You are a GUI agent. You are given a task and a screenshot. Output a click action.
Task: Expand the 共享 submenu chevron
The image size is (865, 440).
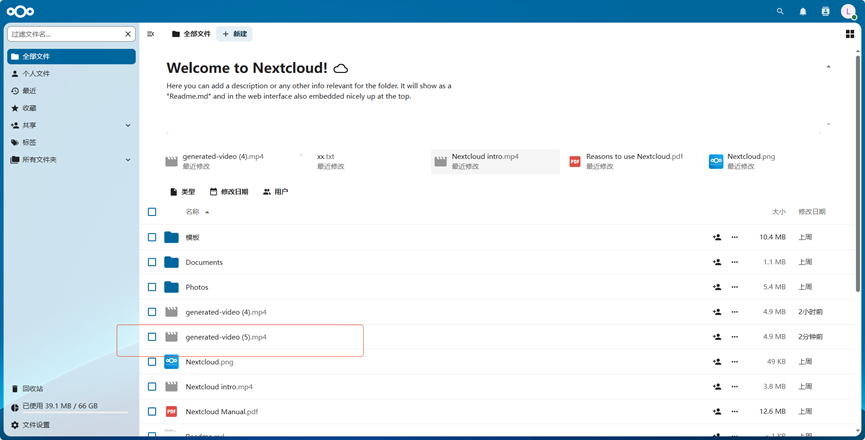128,125
